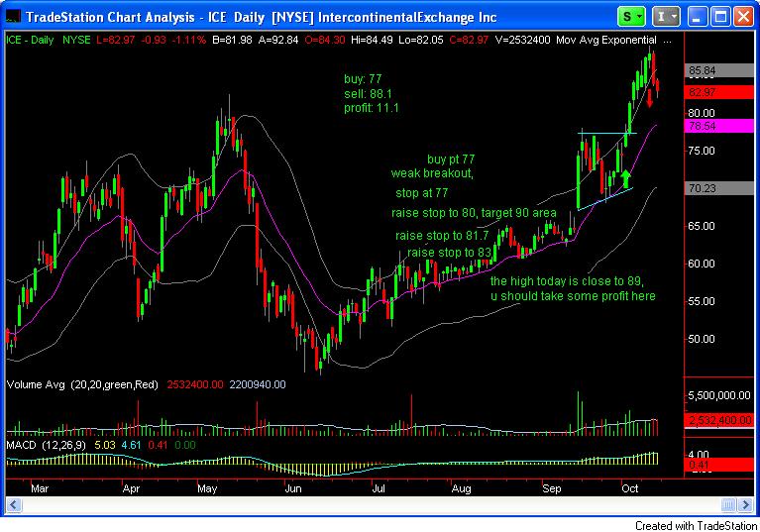Select 'stop at 77' annotation

coord(422,193)
